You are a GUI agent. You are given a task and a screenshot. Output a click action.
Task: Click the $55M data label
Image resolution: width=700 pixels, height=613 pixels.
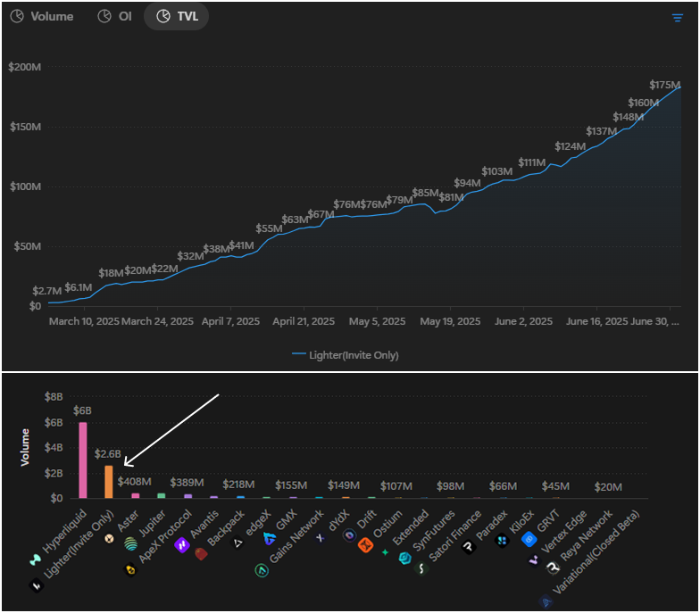click(270, 228)
